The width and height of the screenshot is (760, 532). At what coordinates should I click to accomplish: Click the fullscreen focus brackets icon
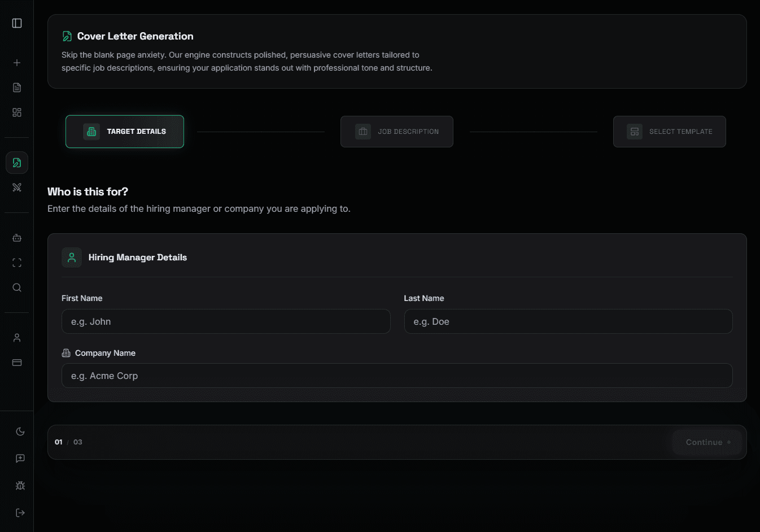coord(16,262)
